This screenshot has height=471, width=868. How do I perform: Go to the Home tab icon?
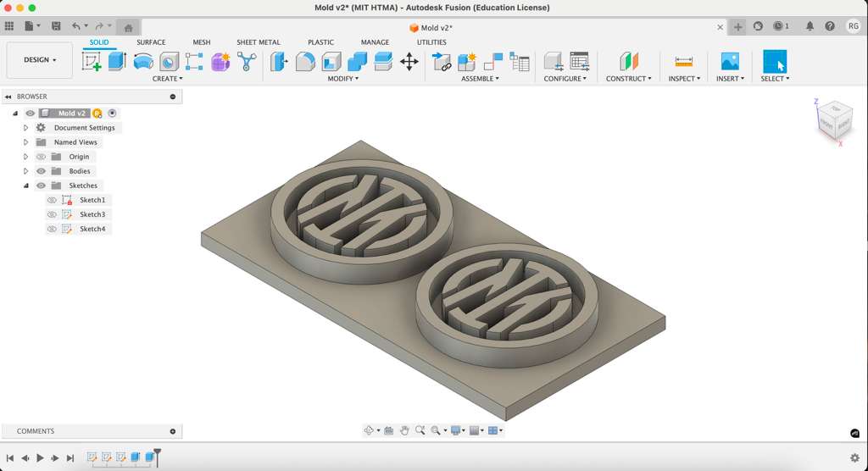129,28
